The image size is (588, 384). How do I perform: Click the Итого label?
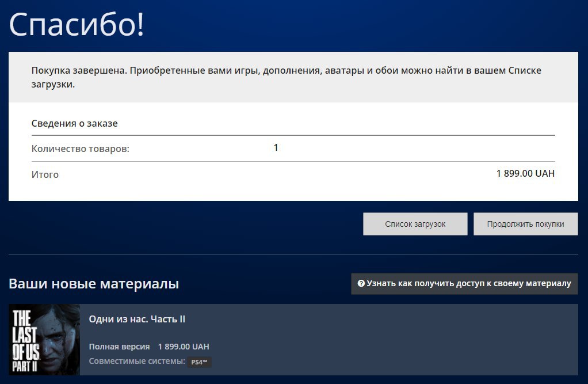click(45, 174)
